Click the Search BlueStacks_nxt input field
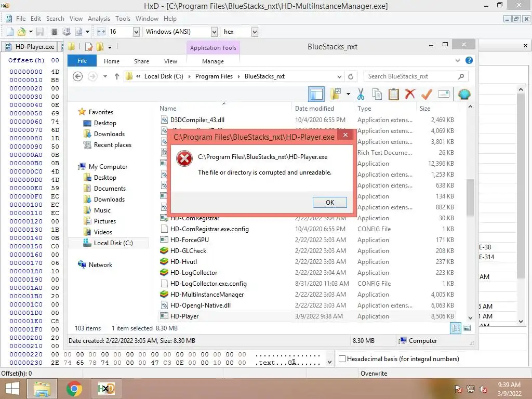This screenshot has height=399, width=532. [x=410, y=76]
